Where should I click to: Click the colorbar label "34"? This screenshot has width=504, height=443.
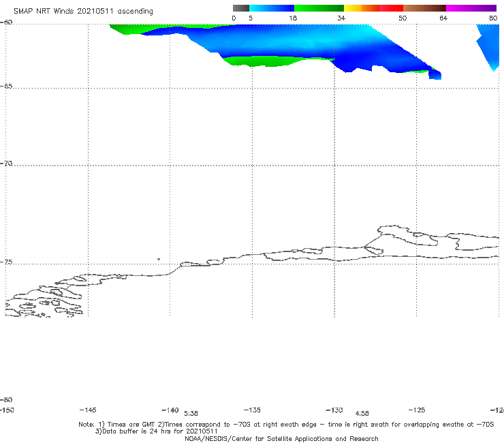click(x=341, y=18)
